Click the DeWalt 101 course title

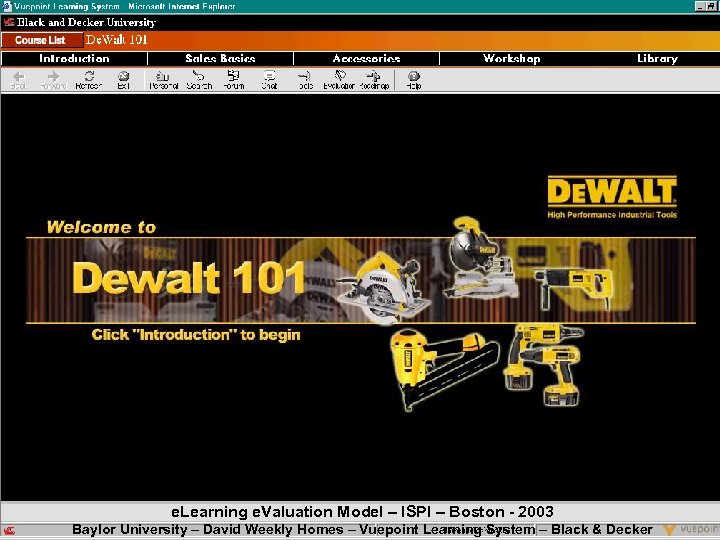117,39
